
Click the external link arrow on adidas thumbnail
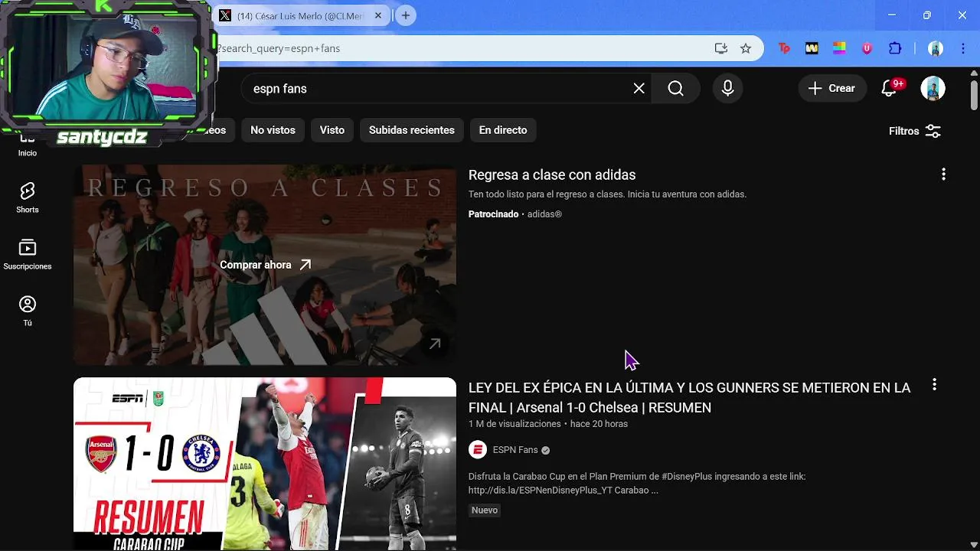click(x=435, y=344)
